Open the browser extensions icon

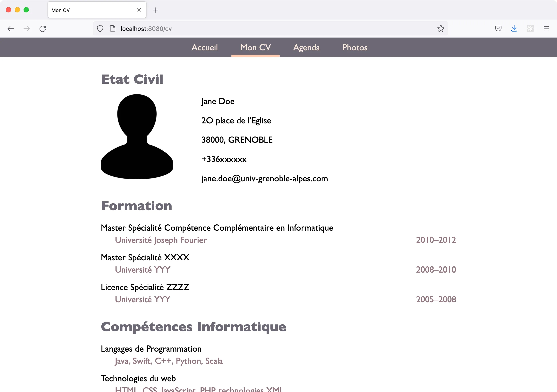click(530, 28)
